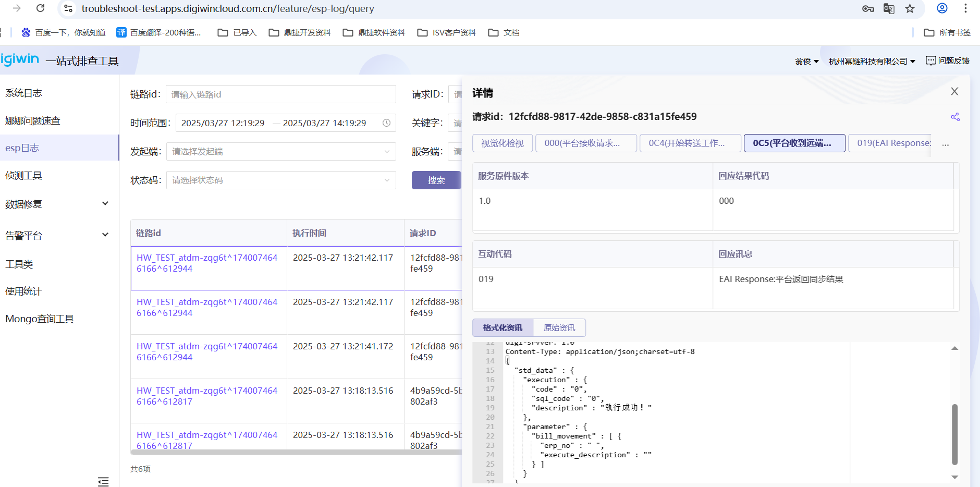
Task: Expand the 告警平台 sidebar menu
Action: point(59,235)
